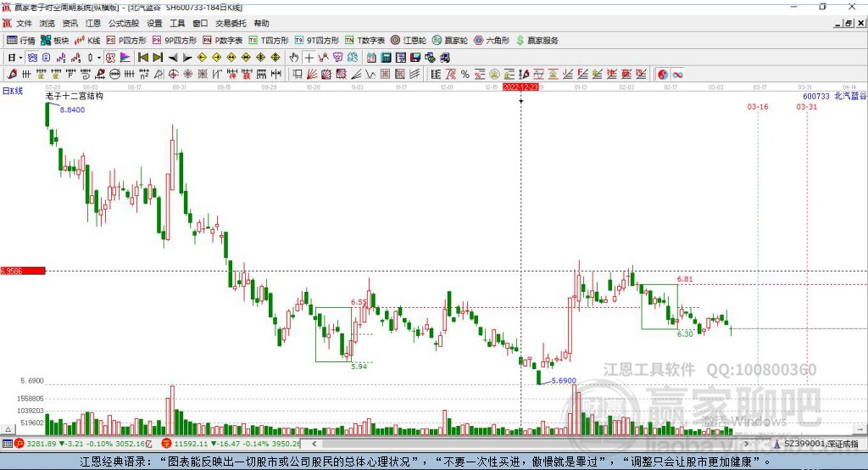This screenshot has width=868, height=470.
Task: Click the 板块 toolbar button
Action: click(54, 41)
